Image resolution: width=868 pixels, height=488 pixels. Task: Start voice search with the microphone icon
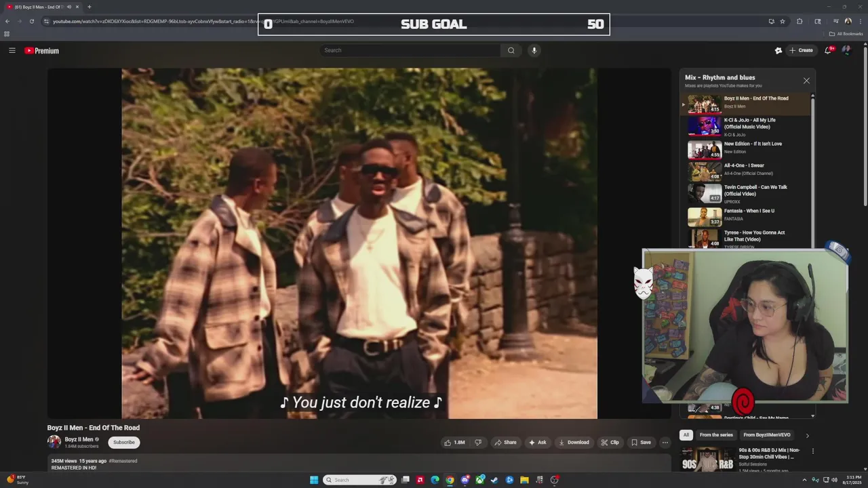pyautogui.click(x=534, y=50)
